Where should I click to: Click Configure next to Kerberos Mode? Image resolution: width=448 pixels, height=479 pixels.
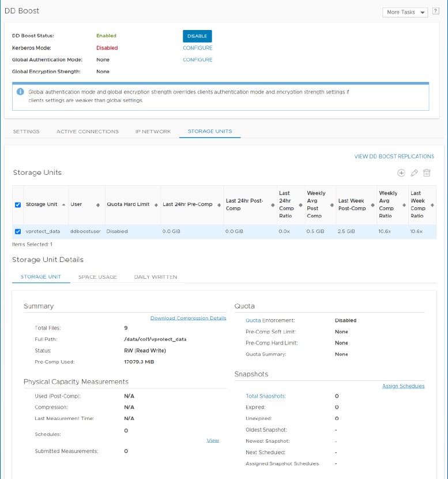(x=198, y=48)
